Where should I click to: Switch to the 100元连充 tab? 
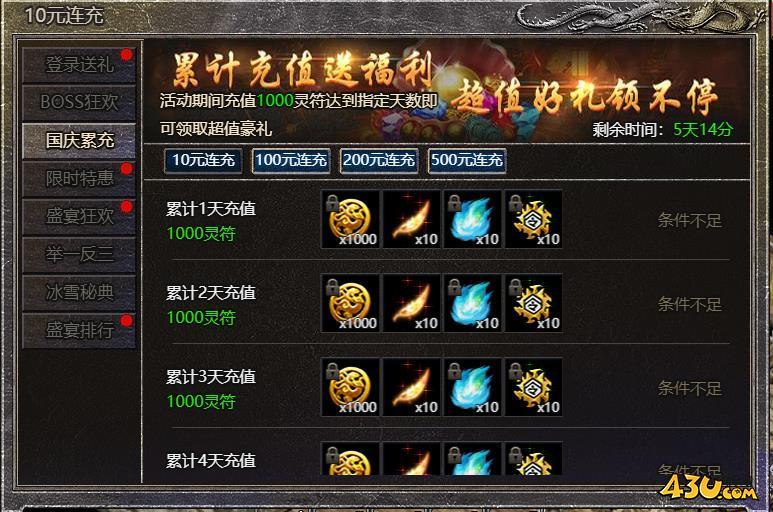coord(291,161)
